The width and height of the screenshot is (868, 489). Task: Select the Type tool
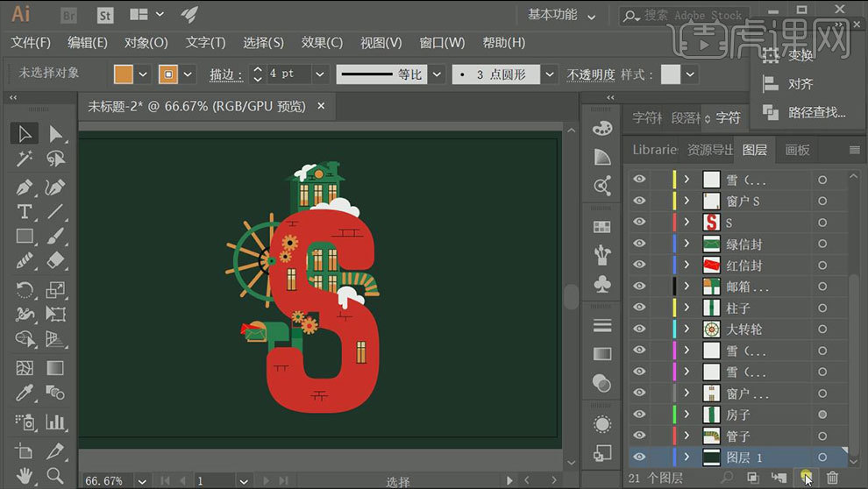tap(25, 211)
